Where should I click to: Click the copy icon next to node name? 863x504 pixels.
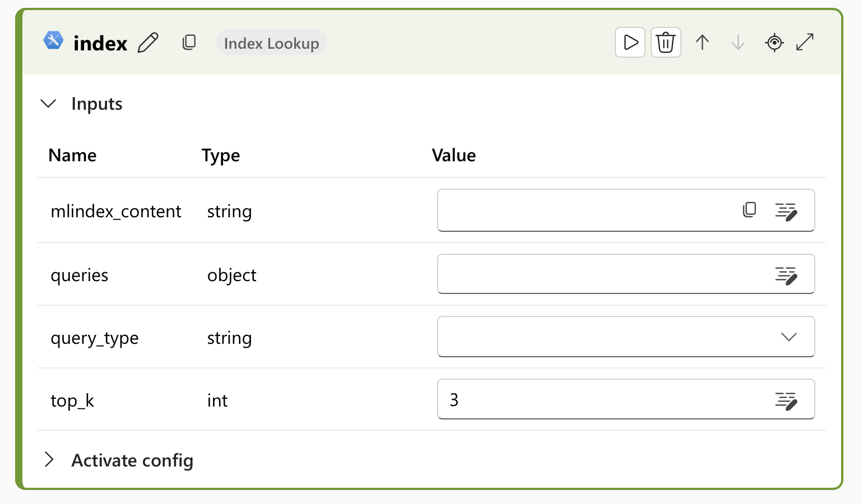pos(189,43)
